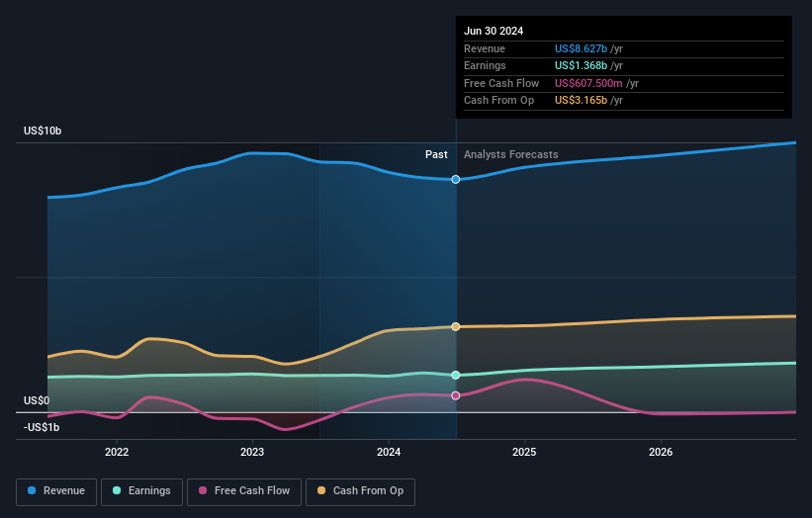Click the tooltip 'Revenue' row label
The width and height of the screenshot is (812, 518).
485,48
